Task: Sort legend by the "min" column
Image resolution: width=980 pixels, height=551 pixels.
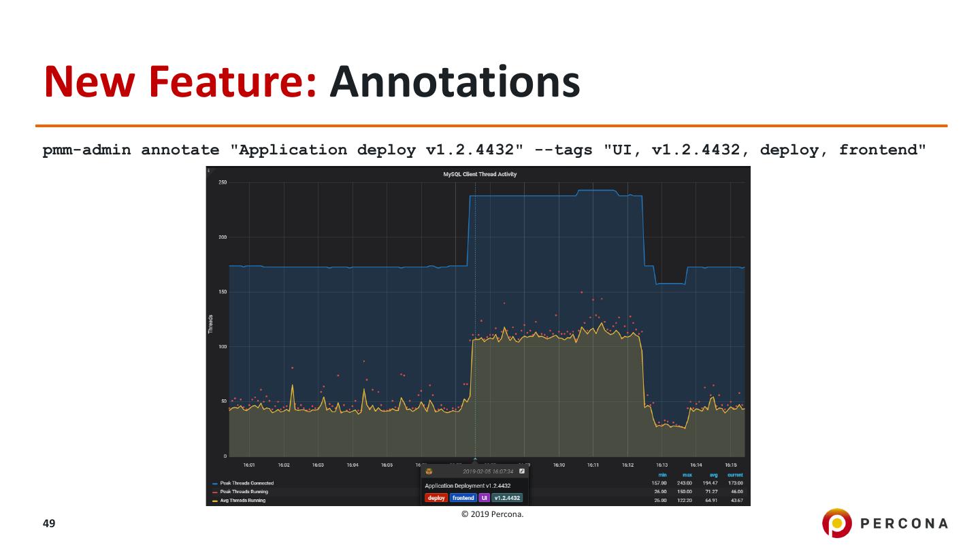Action: 662,475
